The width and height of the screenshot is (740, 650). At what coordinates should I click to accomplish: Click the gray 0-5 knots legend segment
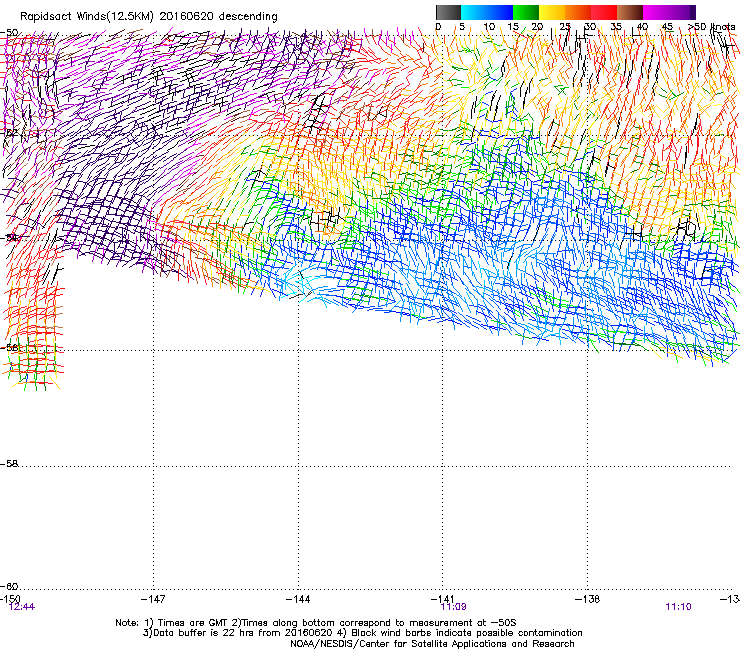pos(448,12)
